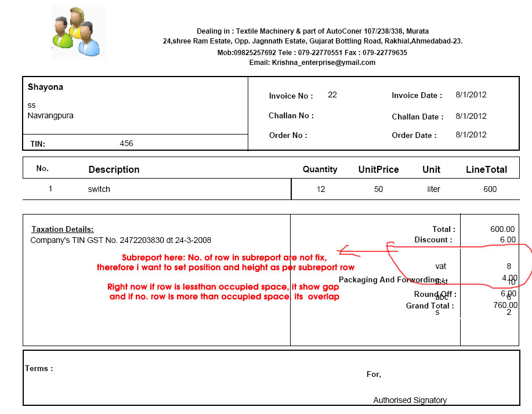Click the 'Round Off :' label
Image resolution: width=532 pixels, height=414 pixels.
coord(435,294)
